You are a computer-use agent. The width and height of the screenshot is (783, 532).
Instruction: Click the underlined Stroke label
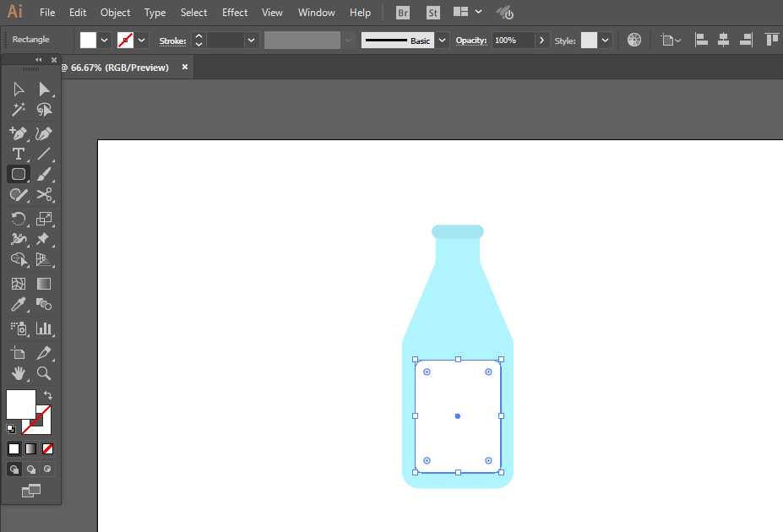171,40
